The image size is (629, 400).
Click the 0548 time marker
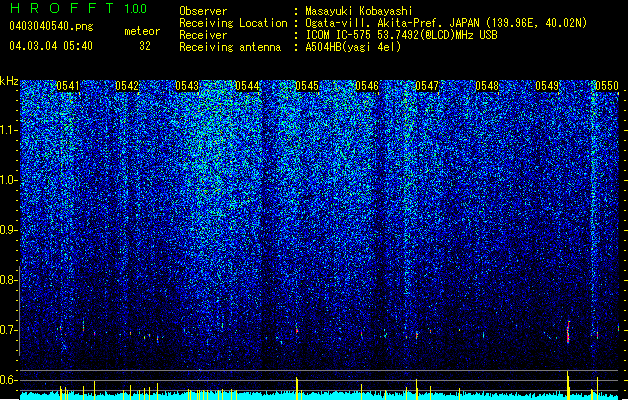tap(487, 86)
